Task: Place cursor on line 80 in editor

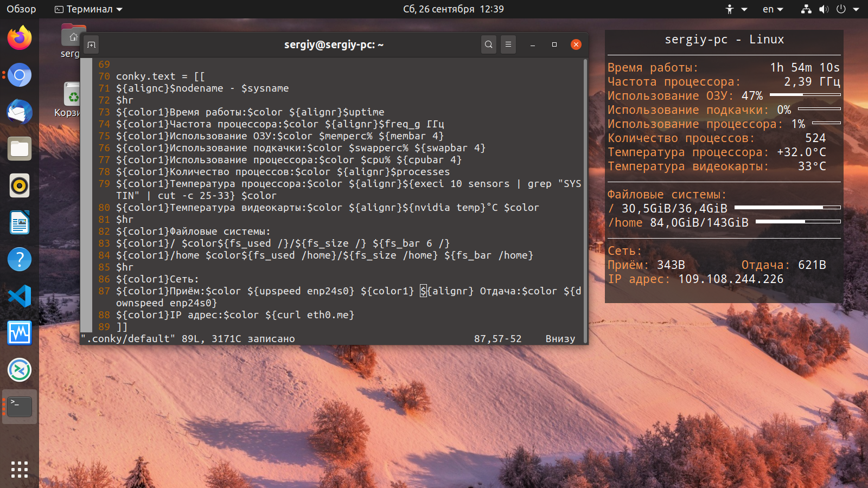Action: tap(327, 208)
